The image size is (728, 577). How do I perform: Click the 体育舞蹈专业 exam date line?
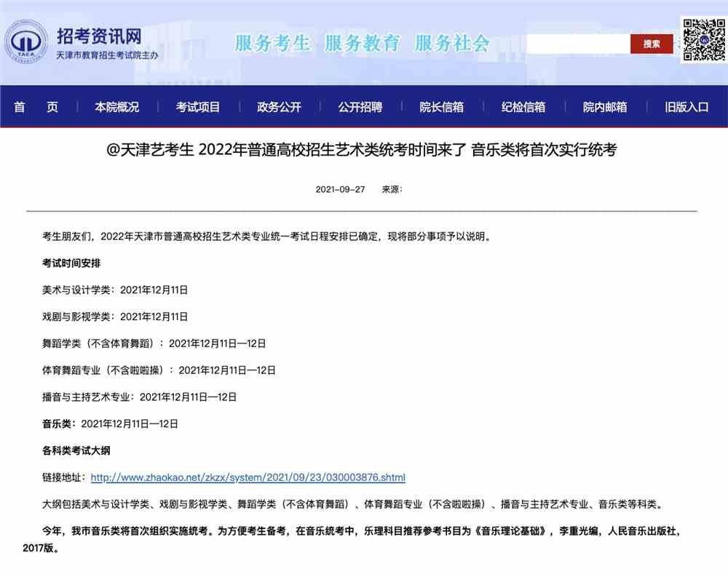[x=159, y=370]
